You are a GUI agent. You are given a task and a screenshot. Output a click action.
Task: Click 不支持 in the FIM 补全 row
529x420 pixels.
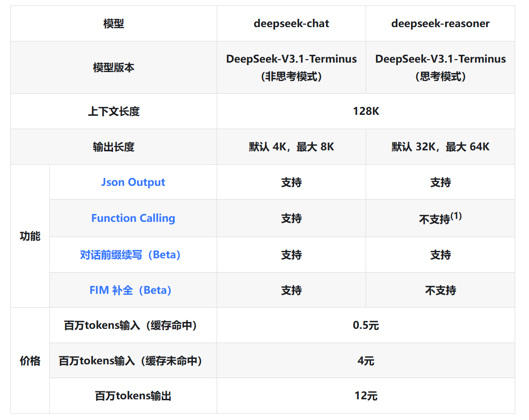coord(440,290)
